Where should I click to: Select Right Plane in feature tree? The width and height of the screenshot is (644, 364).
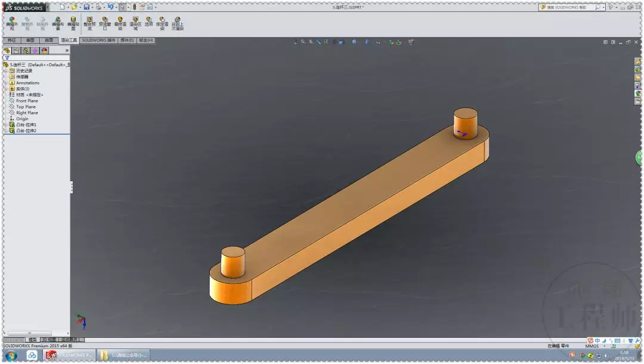[27, 113]
